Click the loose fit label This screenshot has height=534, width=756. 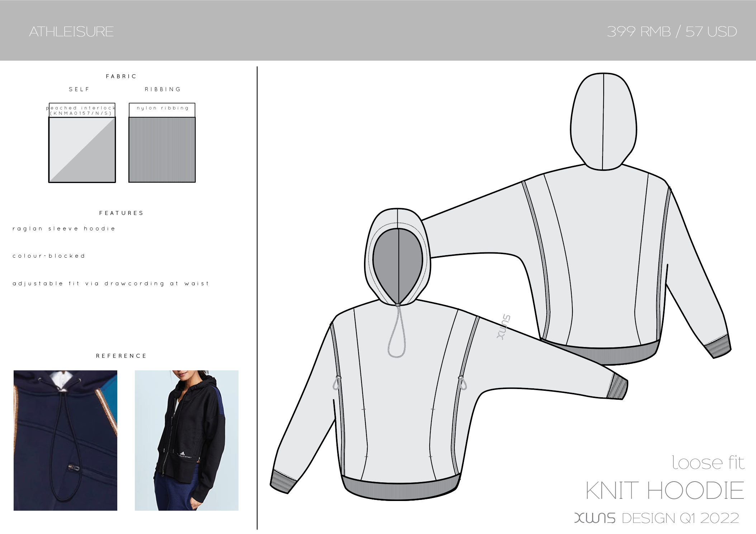click(708, 462)
